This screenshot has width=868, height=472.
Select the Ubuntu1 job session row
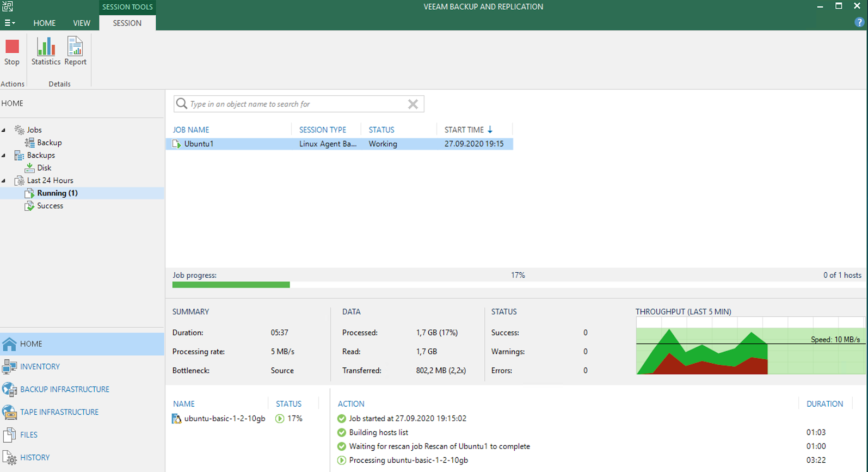click(x=340, y=144)
